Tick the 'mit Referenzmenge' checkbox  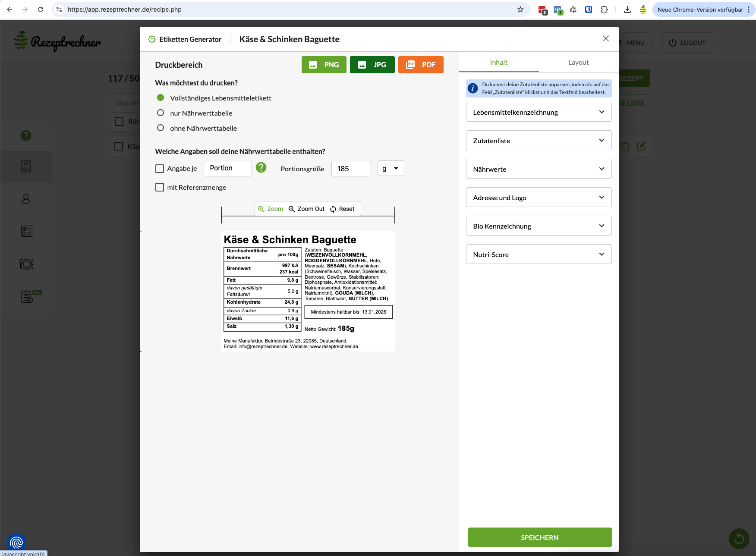(x=160, y=187)
